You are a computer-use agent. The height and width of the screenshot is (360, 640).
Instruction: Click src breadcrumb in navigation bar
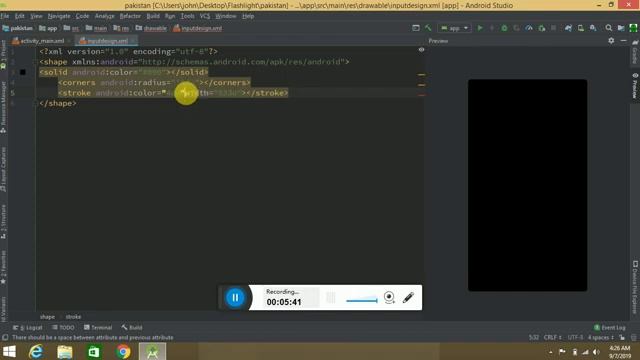click(71, 28)
